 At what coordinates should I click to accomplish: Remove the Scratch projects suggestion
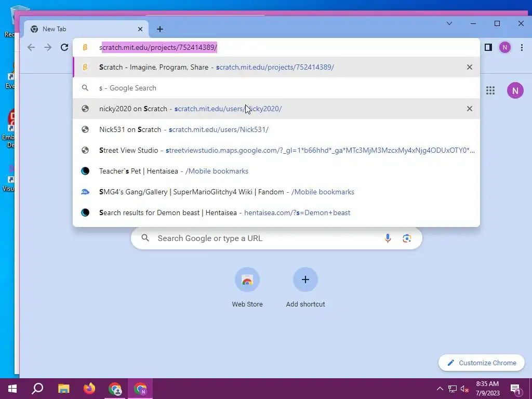click(470, 67)
